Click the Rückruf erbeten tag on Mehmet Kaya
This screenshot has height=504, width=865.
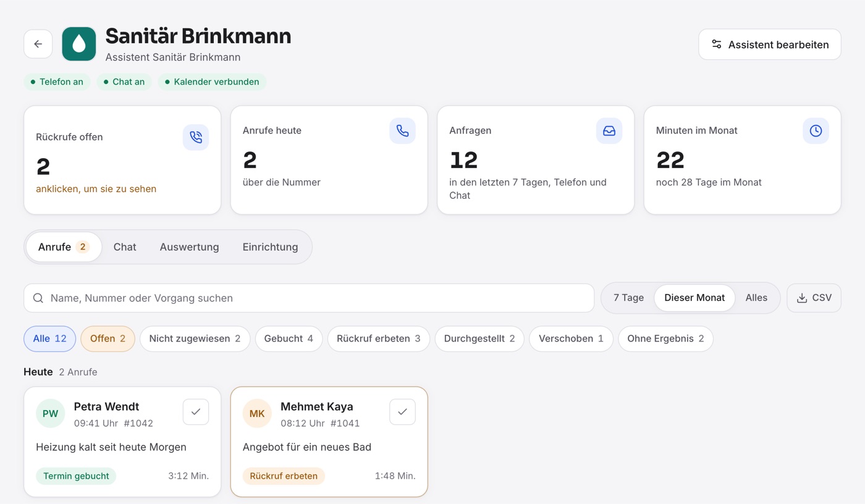(x=284, y=476)
